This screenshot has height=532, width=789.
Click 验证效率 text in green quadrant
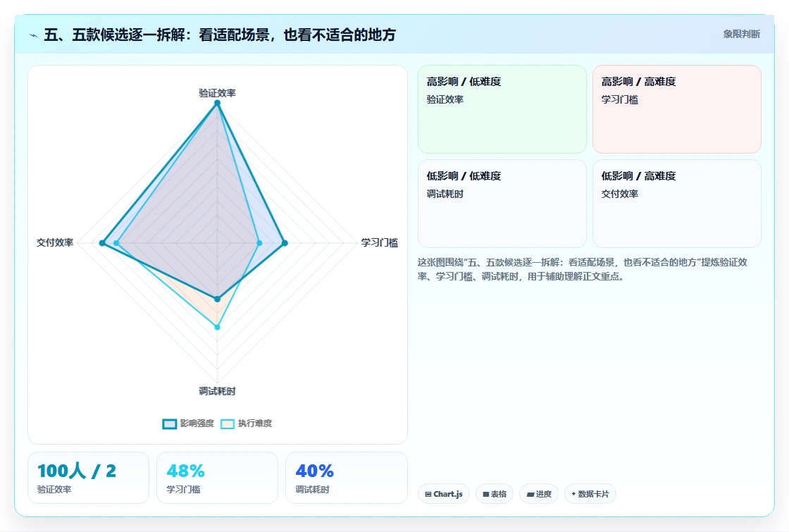[445, 99]
